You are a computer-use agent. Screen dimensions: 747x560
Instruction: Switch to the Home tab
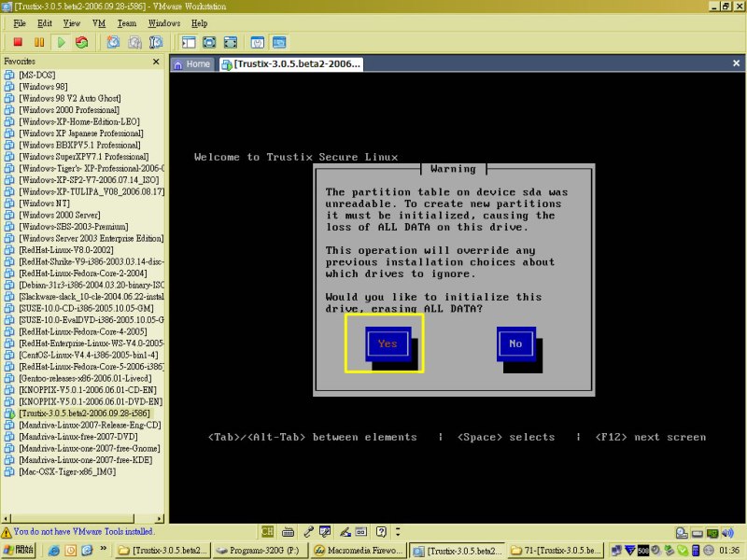point(192,63)
